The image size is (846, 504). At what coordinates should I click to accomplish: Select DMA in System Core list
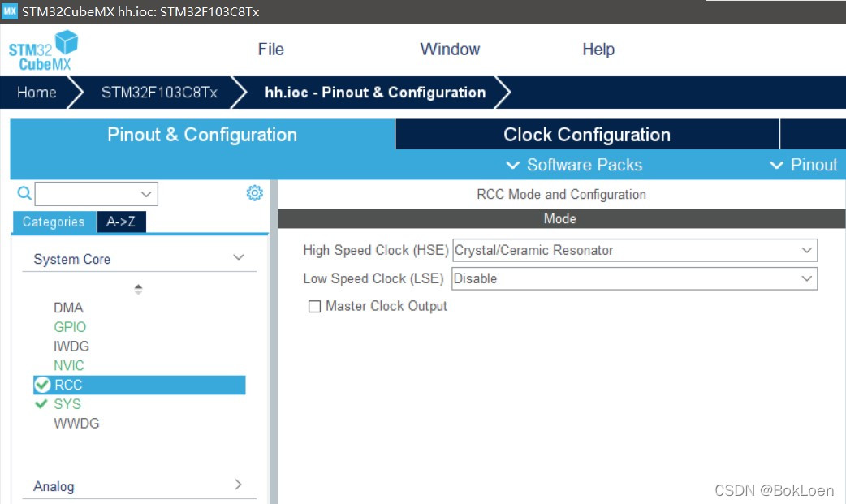tap(68, 308)
